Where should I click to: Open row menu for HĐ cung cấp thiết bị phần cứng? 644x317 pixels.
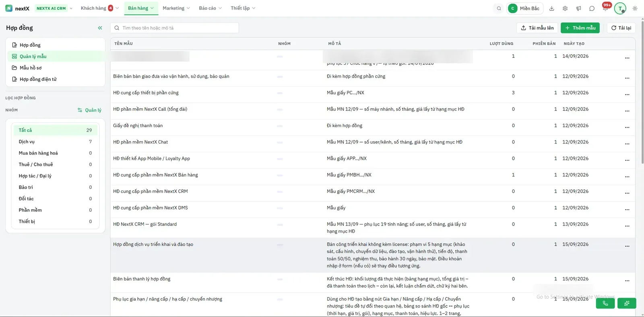click(x=627, y=94)
